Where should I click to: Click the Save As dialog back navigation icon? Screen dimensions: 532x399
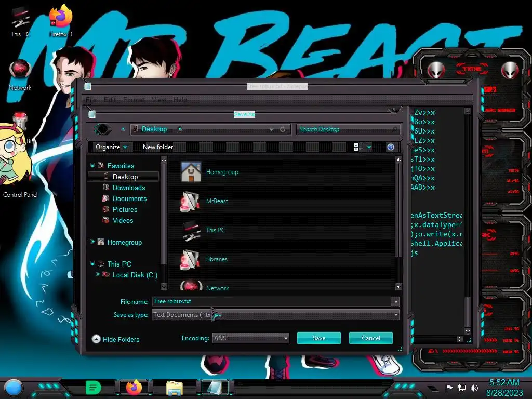(102, 129)
